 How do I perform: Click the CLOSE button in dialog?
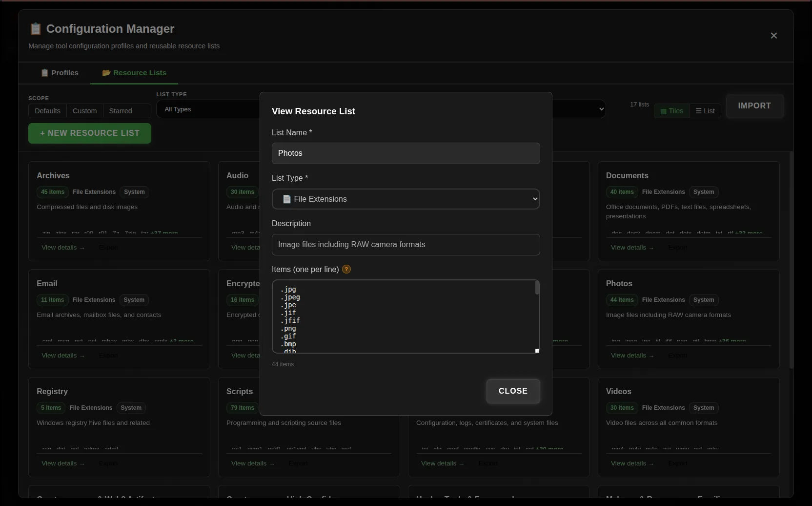(513, 391)
